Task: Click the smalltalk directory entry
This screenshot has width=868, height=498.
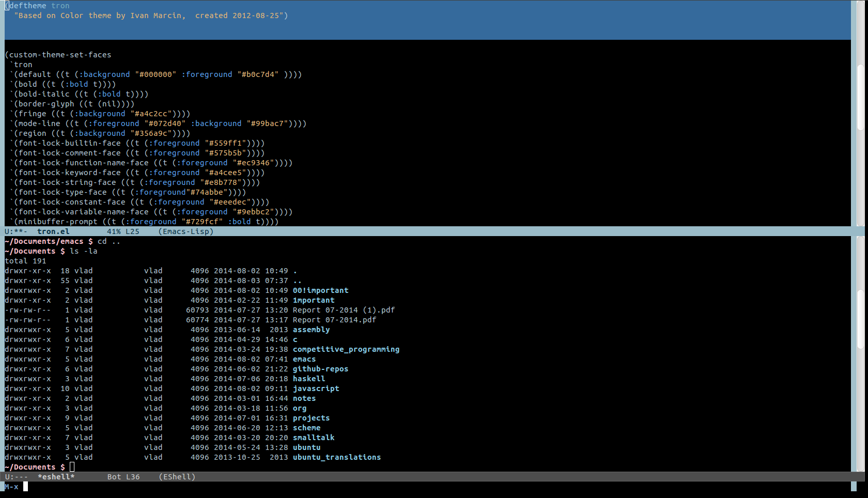Action: [314, 438]
